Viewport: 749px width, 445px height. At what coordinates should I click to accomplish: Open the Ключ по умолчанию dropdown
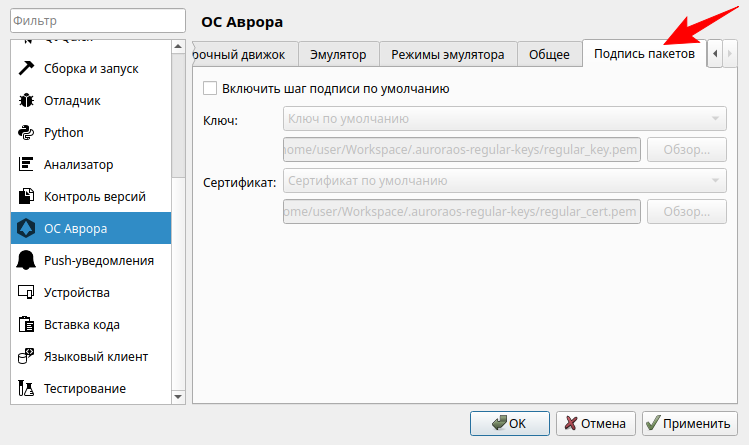(x=504, y=119)
